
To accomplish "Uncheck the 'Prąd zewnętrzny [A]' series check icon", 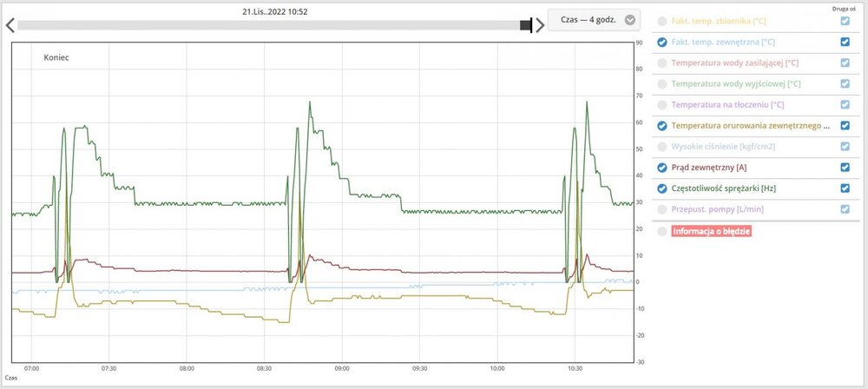I will (663, 168).
